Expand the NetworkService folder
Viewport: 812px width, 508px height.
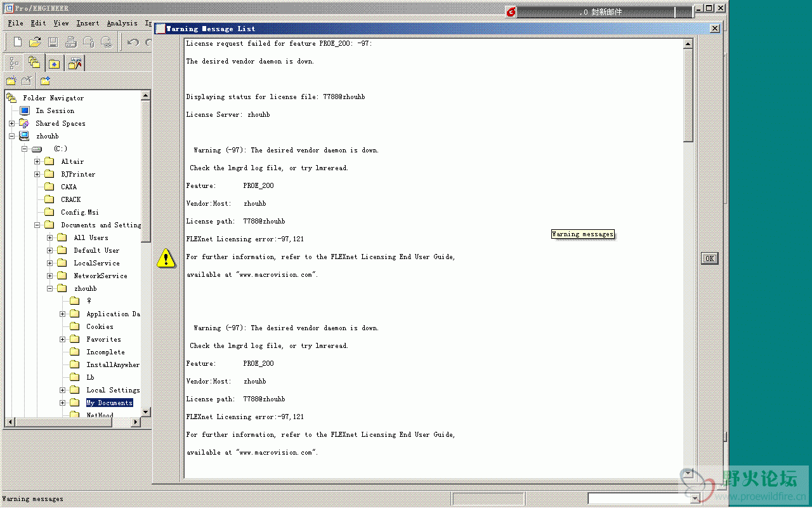49,276
